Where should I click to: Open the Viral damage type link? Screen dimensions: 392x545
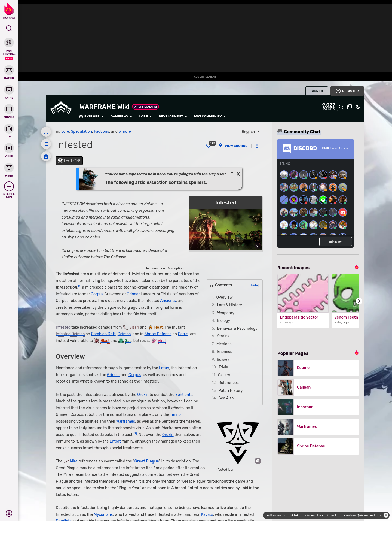pyautogui.click(x=161, y=341)
